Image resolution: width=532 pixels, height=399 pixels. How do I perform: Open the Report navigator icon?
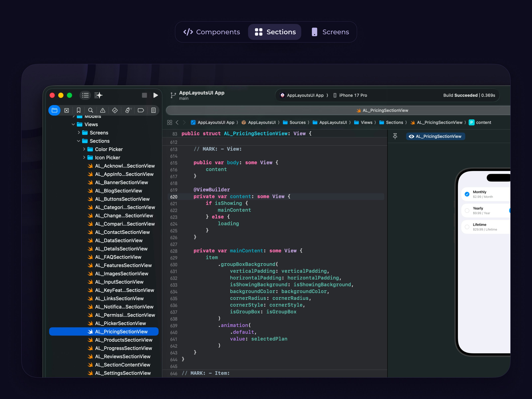click(153, 110)
